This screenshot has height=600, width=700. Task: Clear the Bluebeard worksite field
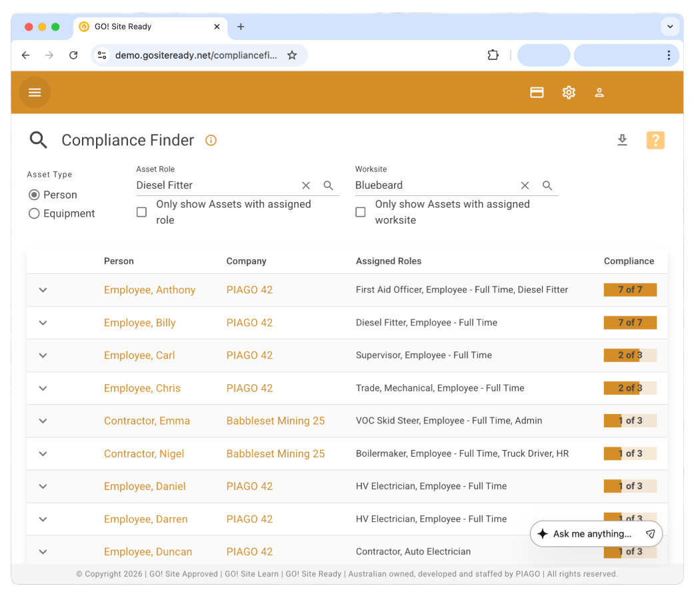coord(525,185)
